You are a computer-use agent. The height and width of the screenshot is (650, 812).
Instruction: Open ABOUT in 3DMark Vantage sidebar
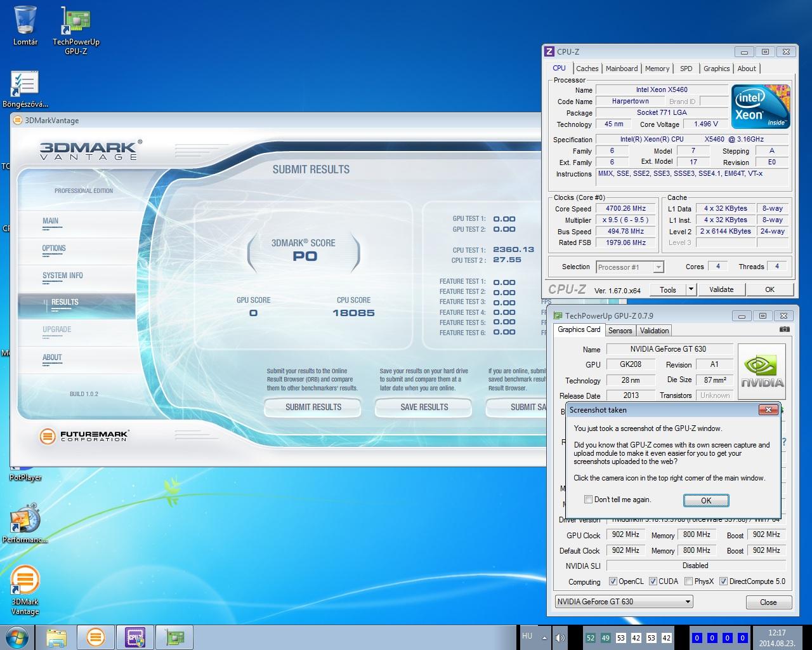(52, 358)
